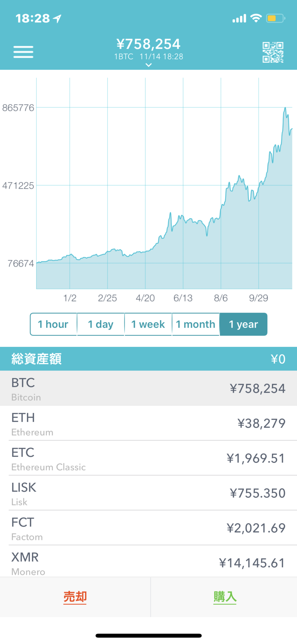Open the XMR Monero row
The image size is (297, 644).
(148, 562)
